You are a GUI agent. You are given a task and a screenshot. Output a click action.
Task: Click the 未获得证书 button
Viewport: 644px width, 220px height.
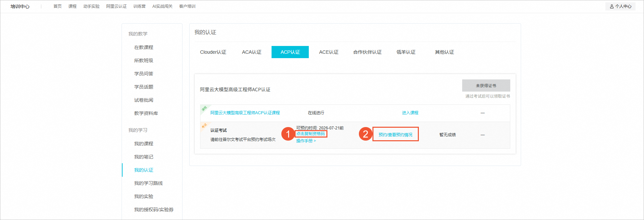(x=486, y=85)
